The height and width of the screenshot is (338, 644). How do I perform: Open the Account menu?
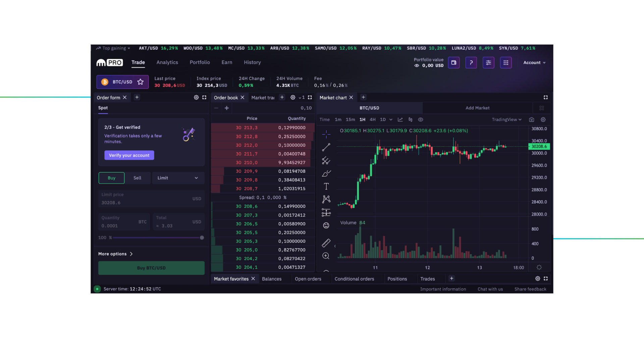534,63
